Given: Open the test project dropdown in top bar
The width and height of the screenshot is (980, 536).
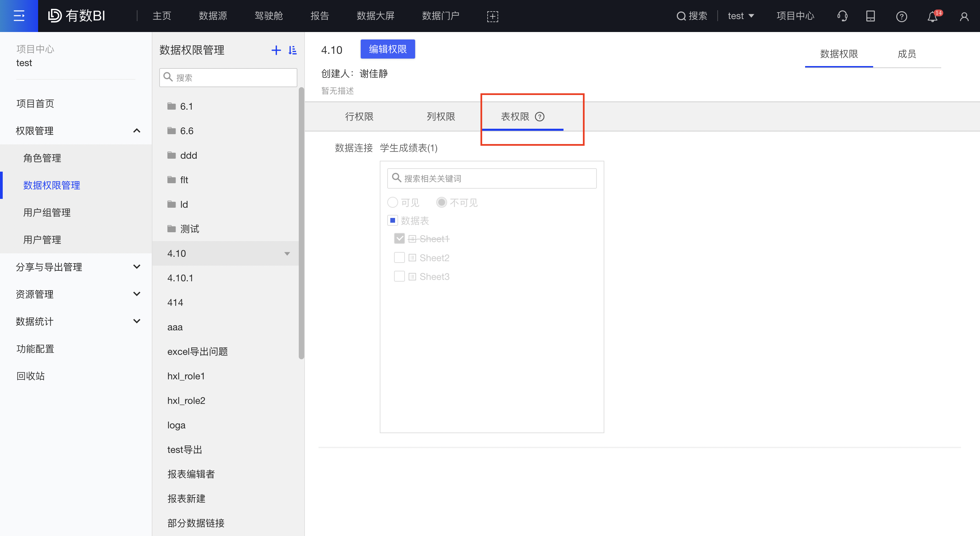Looking at the screenshot, I should pos(740,16).
